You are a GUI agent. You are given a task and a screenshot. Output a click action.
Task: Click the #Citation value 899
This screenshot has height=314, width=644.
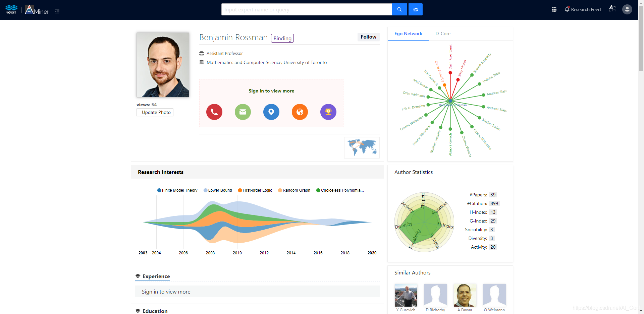tap(494, 203)
